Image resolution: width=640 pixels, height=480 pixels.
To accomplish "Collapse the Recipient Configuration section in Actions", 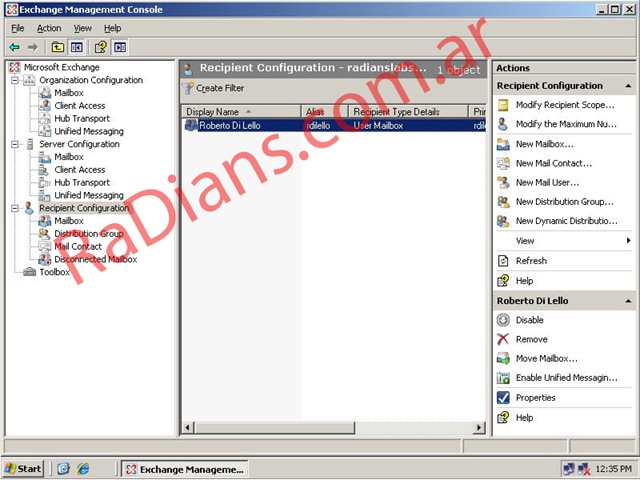I will (627, 86).
